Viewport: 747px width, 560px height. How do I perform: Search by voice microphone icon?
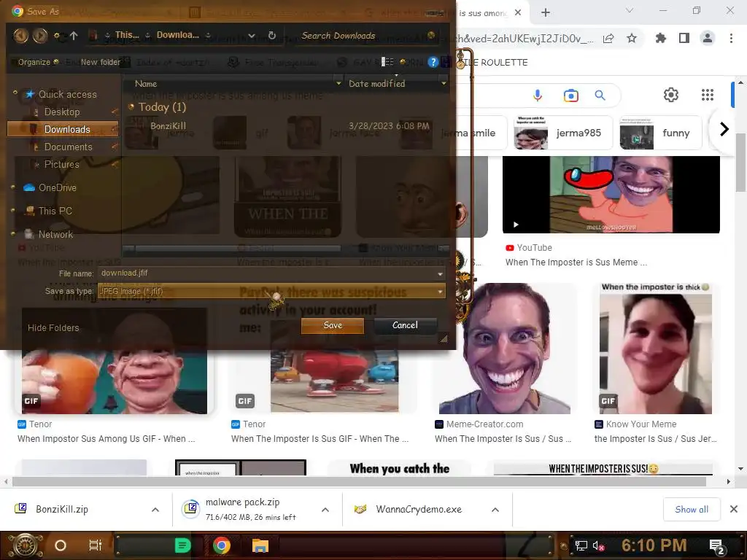(538, 96)
